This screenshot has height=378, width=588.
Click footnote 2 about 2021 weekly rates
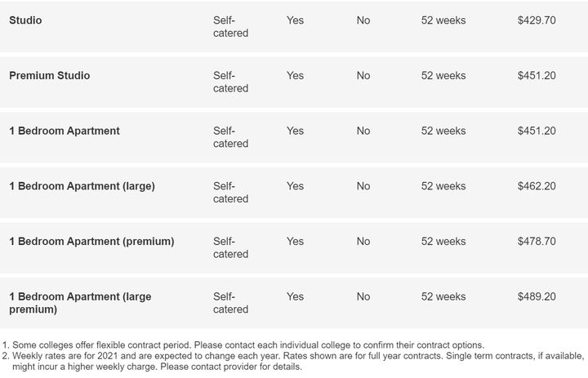[293, 361]
